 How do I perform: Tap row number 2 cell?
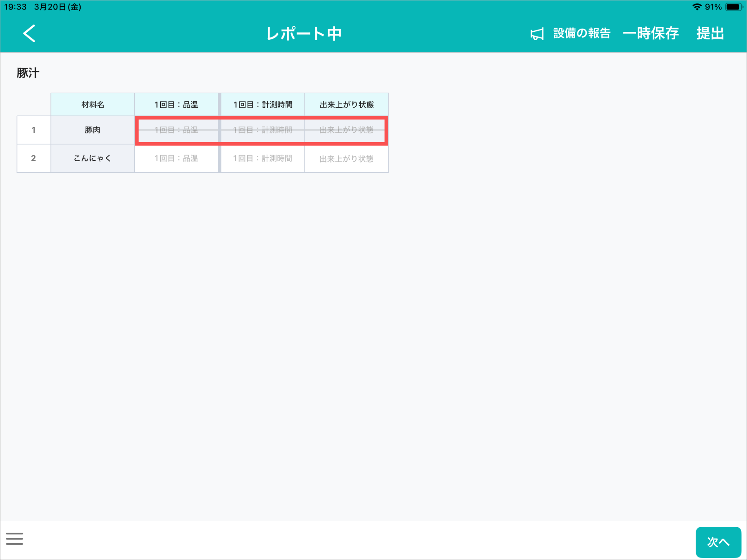pos(34,159)
